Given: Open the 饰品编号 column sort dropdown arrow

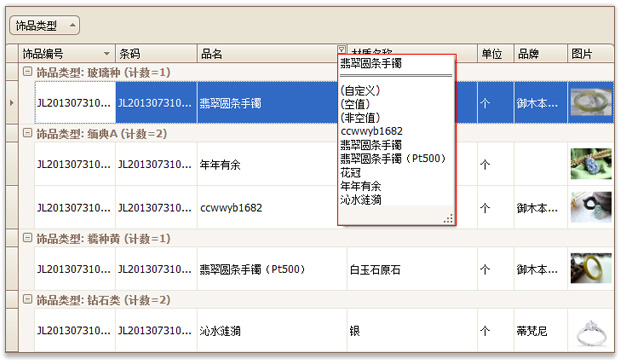Looking at the screenshot, I should pyautogui.click(x=106, y=54).
